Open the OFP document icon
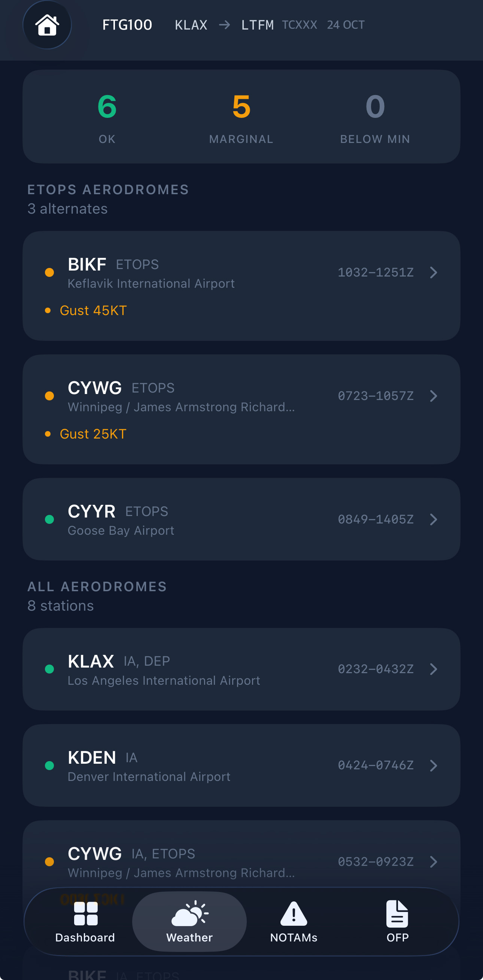Screen dimensions: 483x980 click(x=397, y=913)
